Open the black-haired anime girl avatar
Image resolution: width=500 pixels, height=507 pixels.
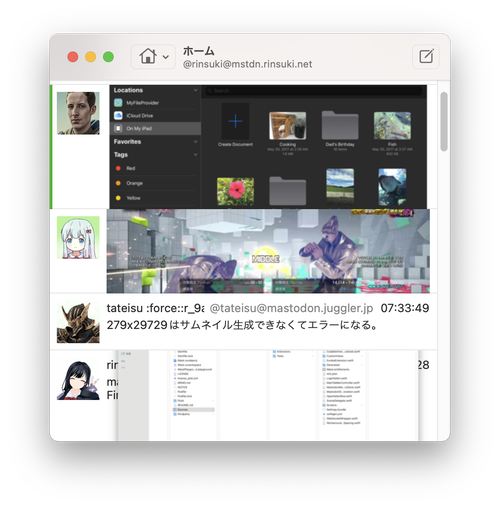(x=78, y=380)
